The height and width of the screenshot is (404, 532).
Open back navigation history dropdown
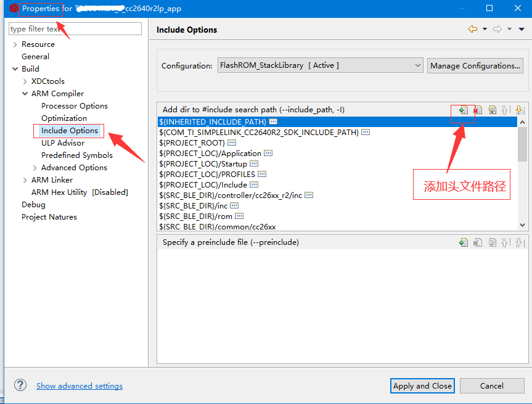pyautogui.click(x=485, y=29)
